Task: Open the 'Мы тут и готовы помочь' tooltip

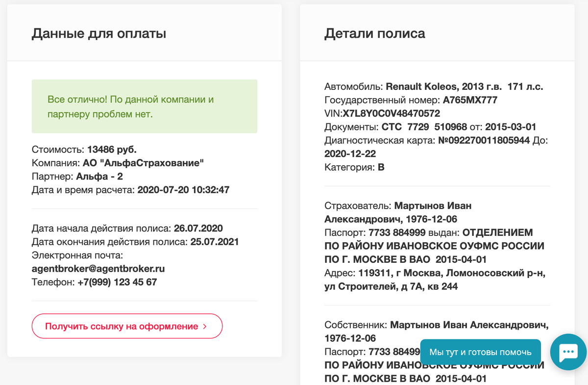Action: 480,352
